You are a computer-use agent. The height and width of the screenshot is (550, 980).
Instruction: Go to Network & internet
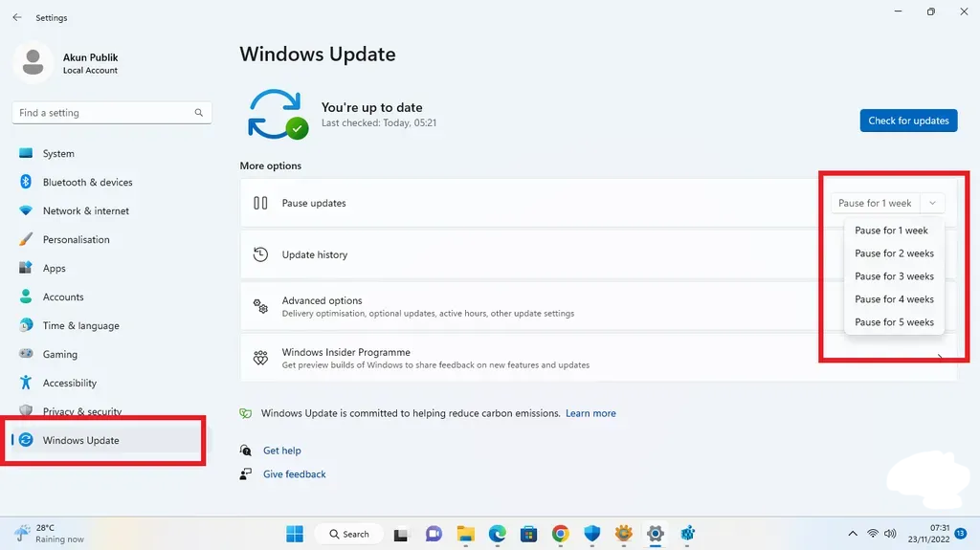(111, 210)
